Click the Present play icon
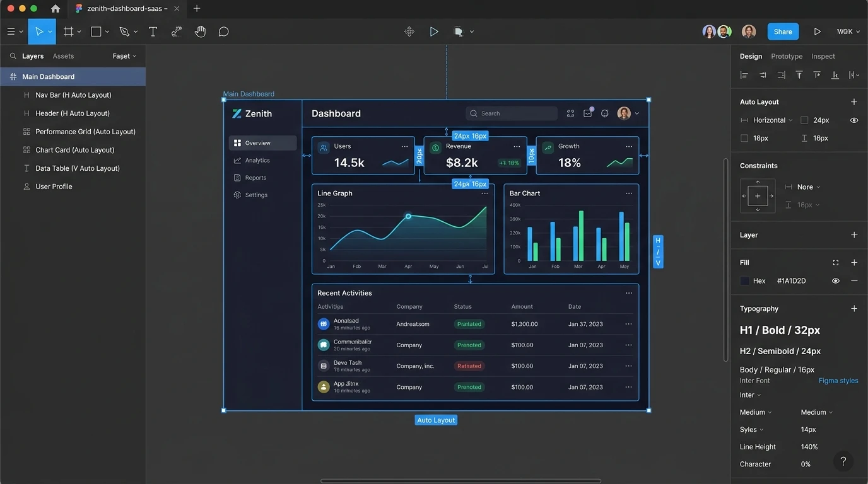 pyautogui.click(x=817, y=32)
